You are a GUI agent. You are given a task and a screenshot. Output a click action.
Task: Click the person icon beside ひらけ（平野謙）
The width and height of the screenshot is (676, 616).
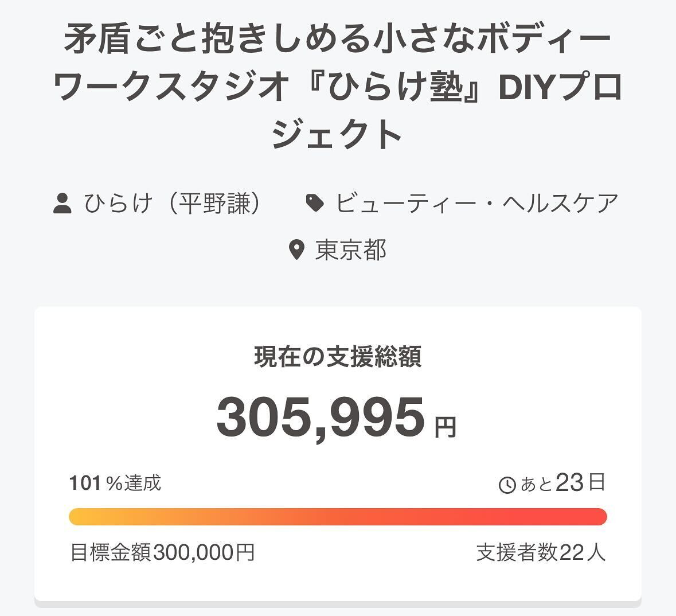[x=62, y=204]
